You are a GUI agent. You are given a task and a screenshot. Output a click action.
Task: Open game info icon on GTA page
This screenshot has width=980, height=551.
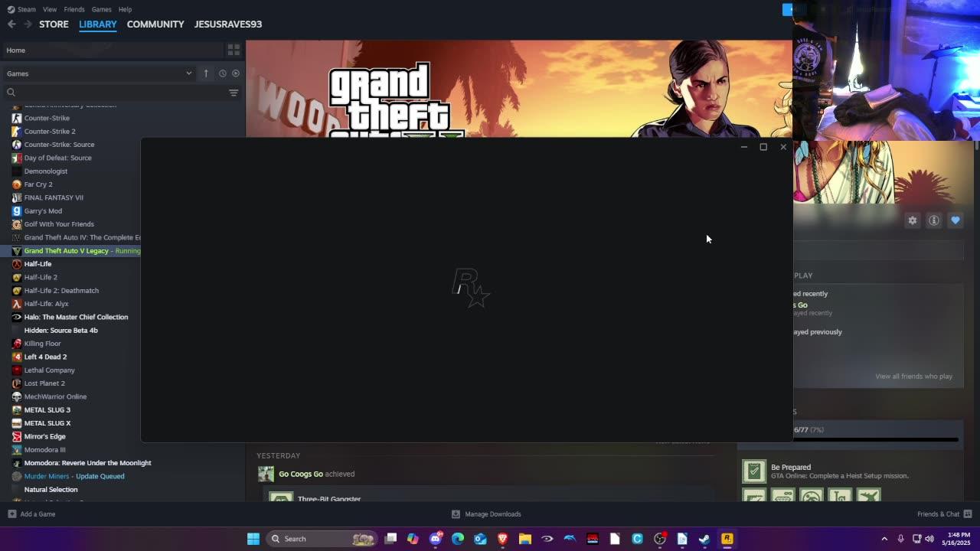click(934, 220)
